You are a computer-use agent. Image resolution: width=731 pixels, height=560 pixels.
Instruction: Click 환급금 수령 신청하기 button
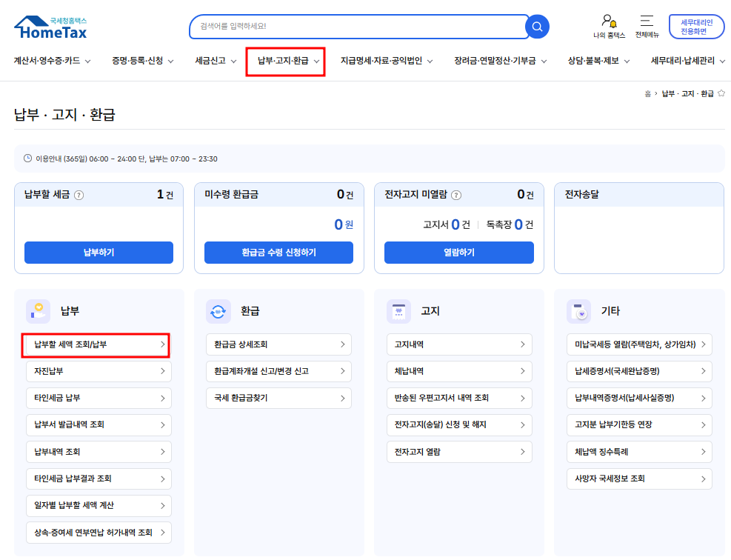click(278, 253)
